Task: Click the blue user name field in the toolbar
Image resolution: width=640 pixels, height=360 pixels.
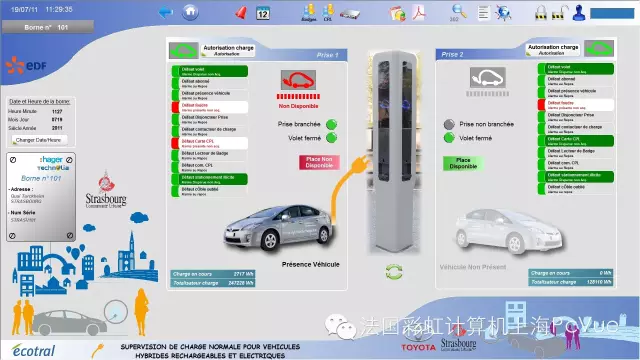Action: click(x=612, y=13)
